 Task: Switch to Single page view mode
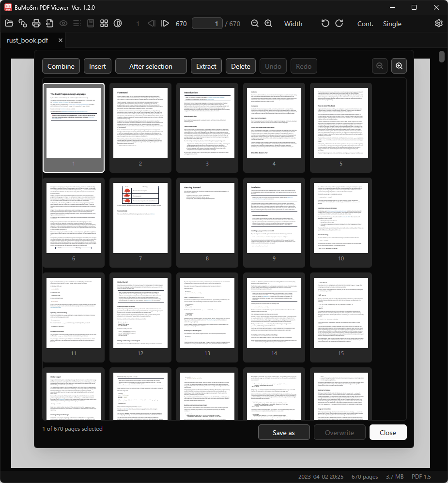pyautogui.click(x=392, y=24)
